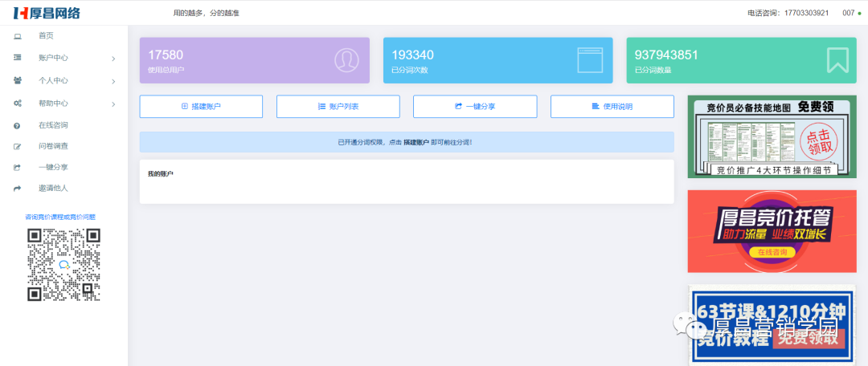Click the 账户中心 list icon

[x=17, y=58]
